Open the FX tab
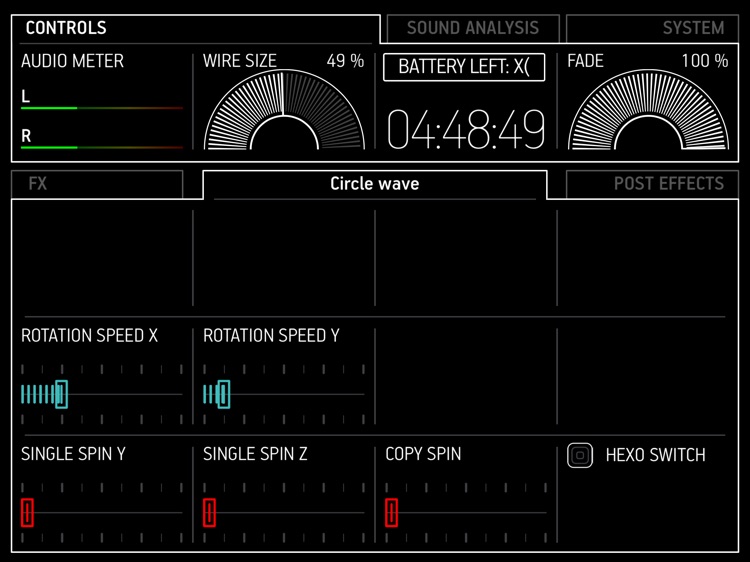Screen dimensions: 750x562 tap(96, 184)
